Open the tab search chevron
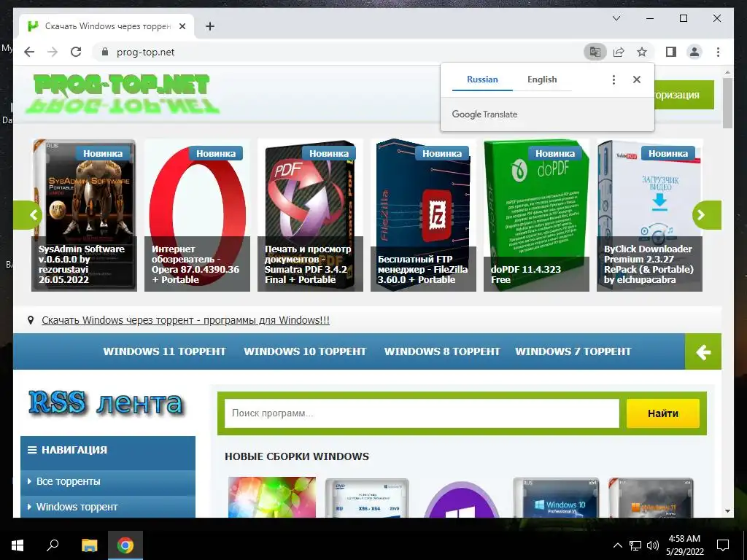This screenshot has width=747, height=560. click(x=616, y=18)
